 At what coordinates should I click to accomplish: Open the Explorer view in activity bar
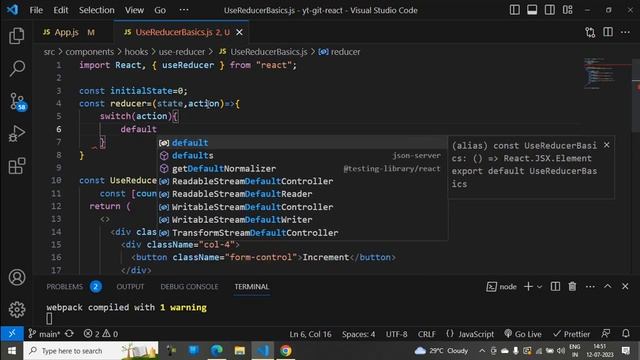[x=17, y=36]
